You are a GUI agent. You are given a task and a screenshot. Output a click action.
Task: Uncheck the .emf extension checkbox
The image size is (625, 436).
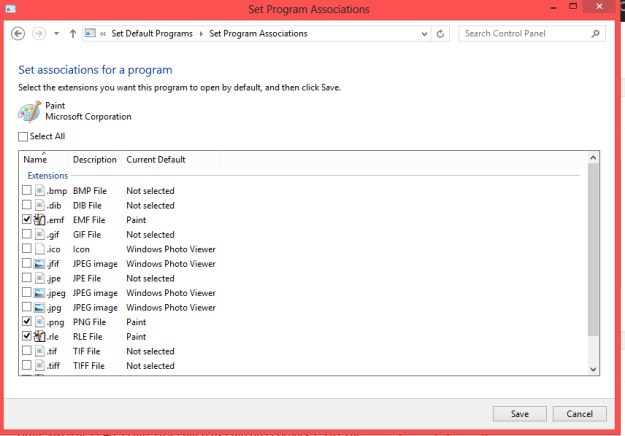27,219
